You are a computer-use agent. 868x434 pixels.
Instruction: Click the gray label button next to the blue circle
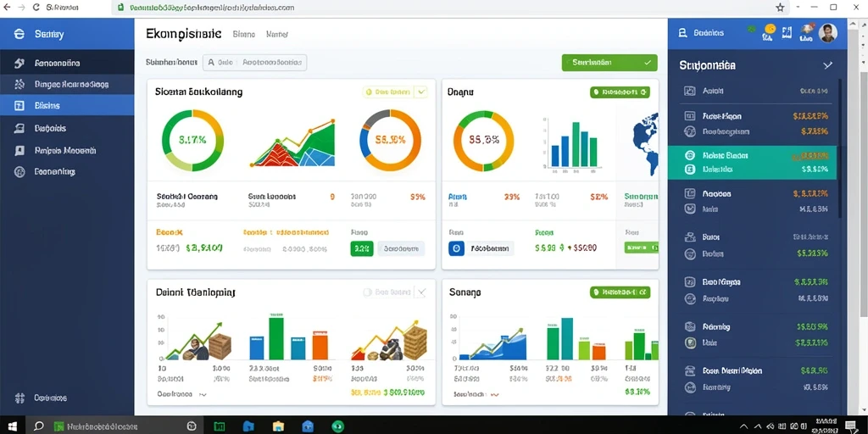490,248
